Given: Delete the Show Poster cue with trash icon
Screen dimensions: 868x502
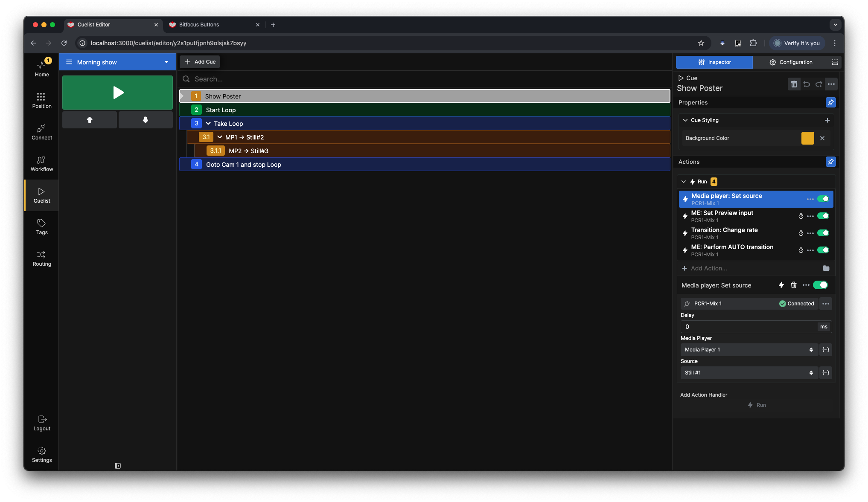Looking at the screenshot, I should (794, 84).
